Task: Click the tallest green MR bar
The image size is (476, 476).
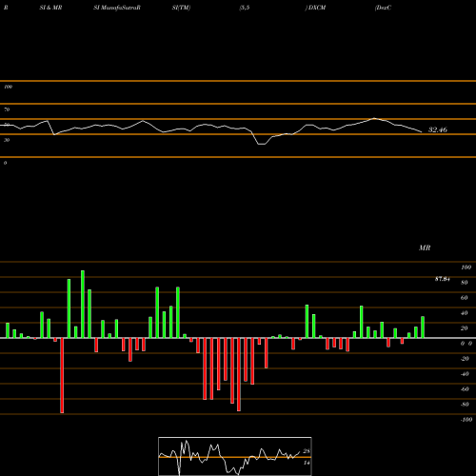Action: pyautogui.click(x=83, y=304)
